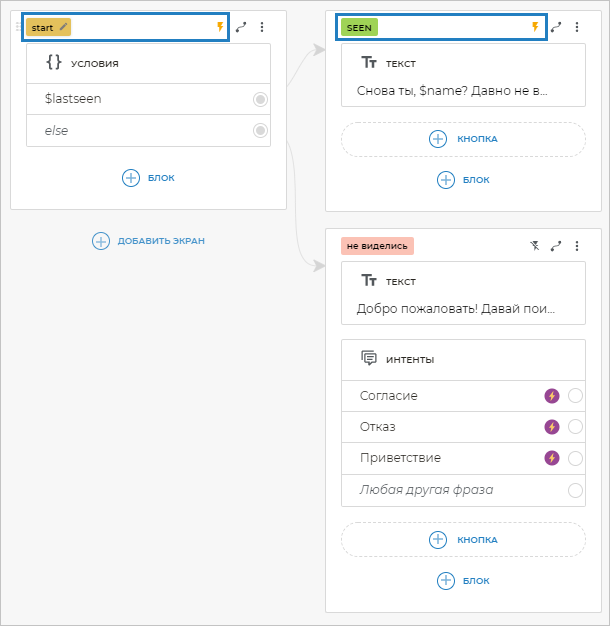
Task: Click the connection curve icon on не виделись
Action: pyautogui.click(x=556, y=245)
